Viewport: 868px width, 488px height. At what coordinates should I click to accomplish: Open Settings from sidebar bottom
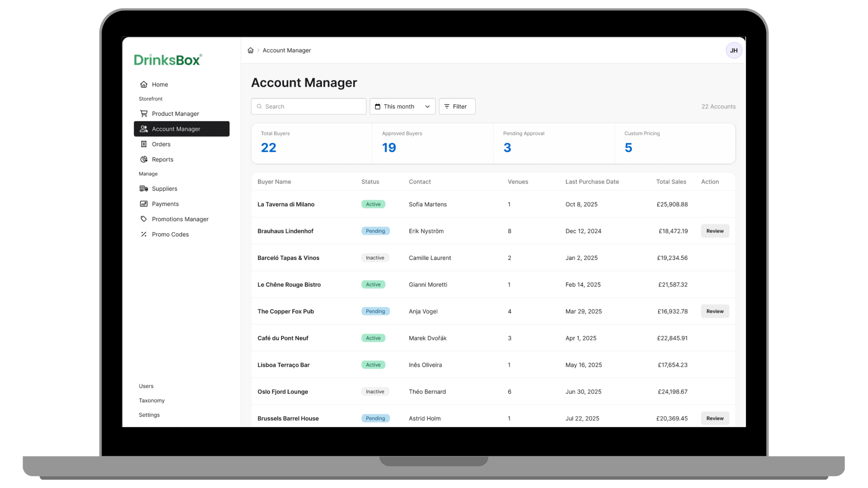(x=149, y=415)
